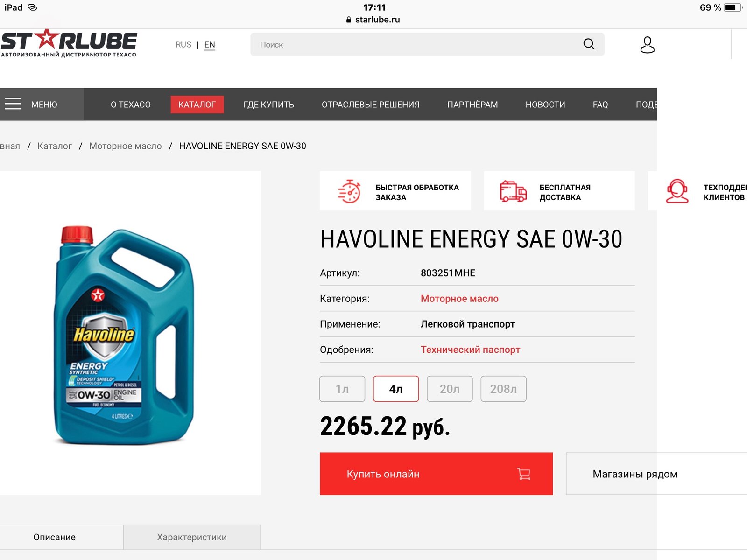Select the 1л volume option
The image size is (747, 560).
342,389
